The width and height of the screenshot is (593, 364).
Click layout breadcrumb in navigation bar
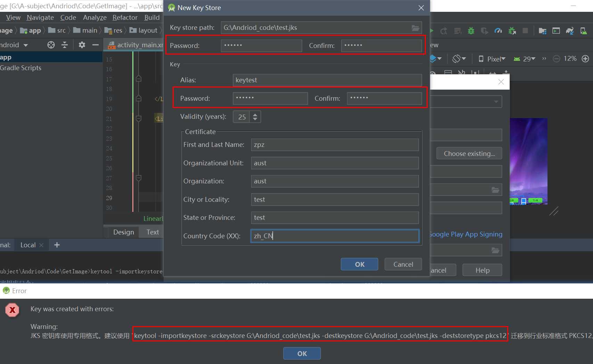[x=144, y=31]
